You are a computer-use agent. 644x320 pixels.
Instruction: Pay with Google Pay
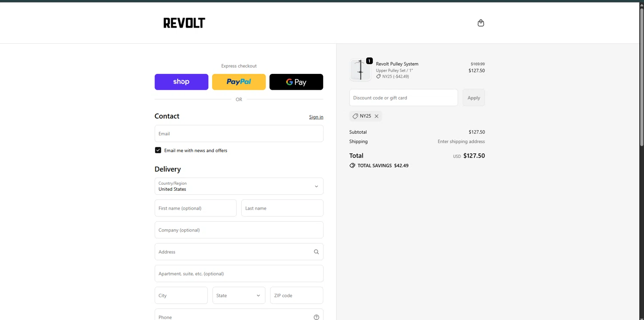296,82
